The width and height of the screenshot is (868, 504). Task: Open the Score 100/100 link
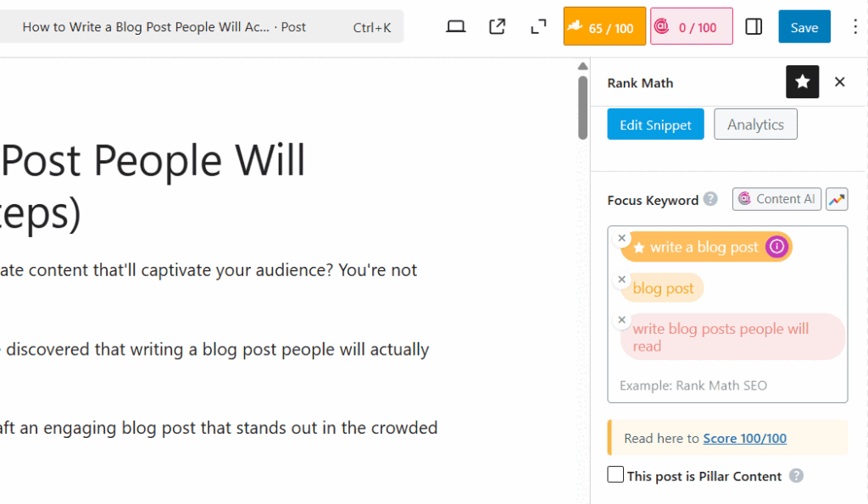pyautogui.click(x=744, y=438)
